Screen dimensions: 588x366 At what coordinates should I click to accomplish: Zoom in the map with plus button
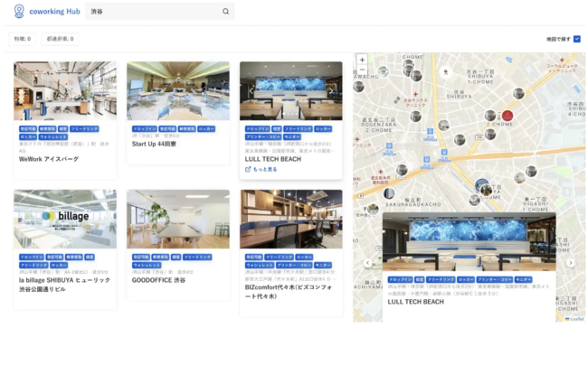pyautogui.click(x=362, y=60)
